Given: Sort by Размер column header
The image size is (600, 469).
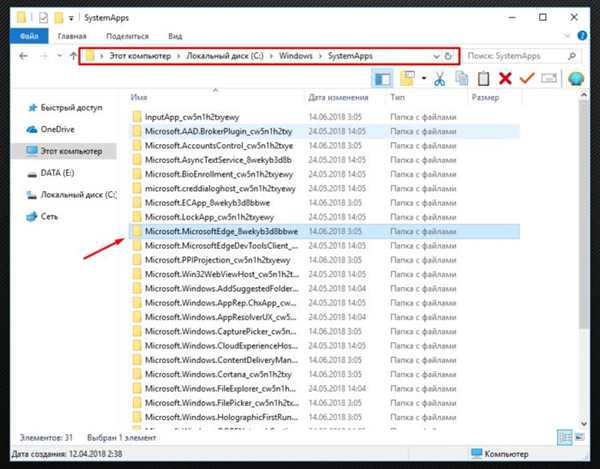Looking at the screenshot, I should tap(485, 98).
